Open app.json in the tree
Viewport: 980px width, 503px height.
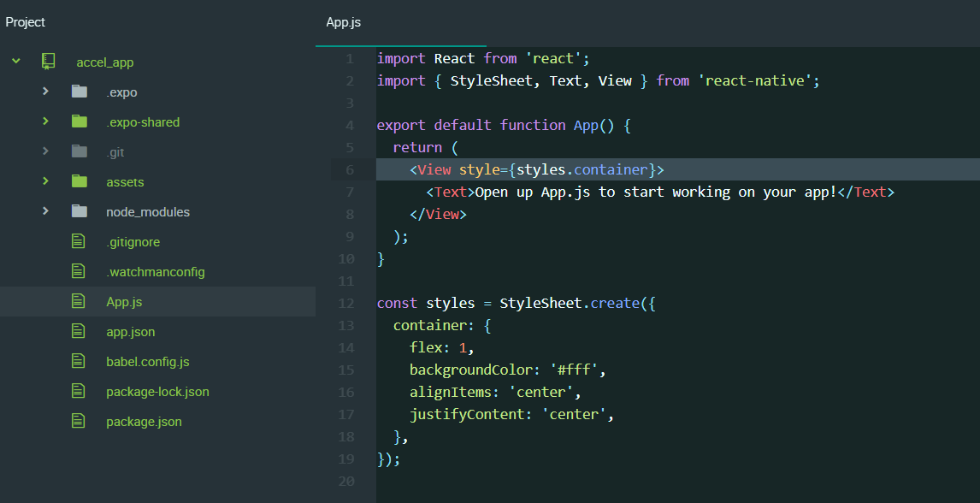pyautogui.click(x=130, y=332)
